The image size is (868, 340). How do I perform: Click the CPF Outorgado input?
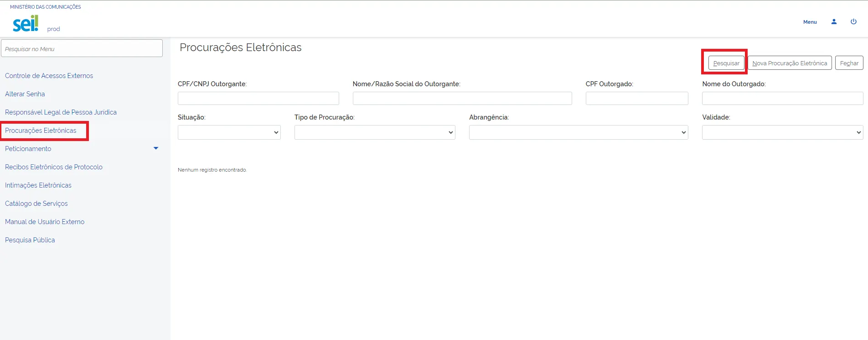pos(636,99)
